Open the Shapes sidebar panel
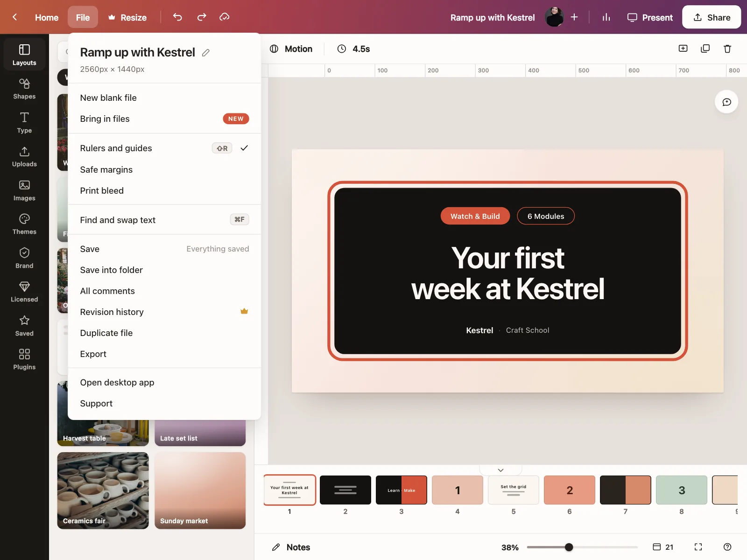The image size is (747, 560). (24, 89)
